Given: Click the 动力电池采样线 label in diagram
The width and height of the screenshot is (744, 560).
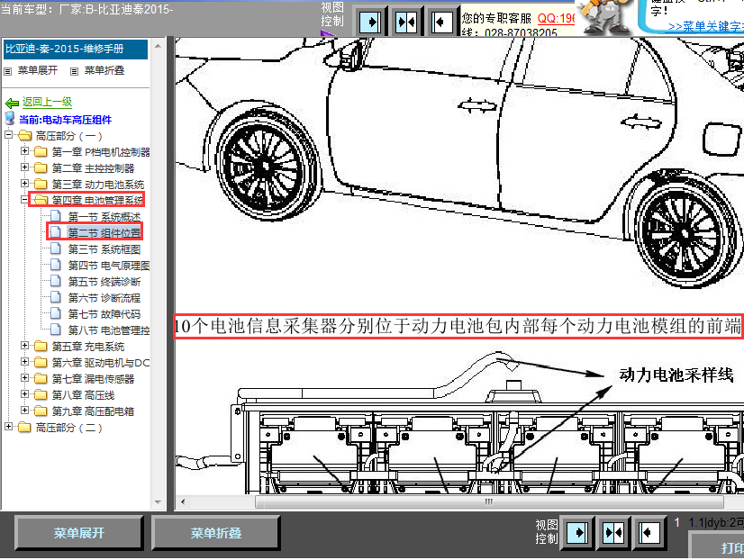Looking at the screenshot, I should tap(676, 375).
